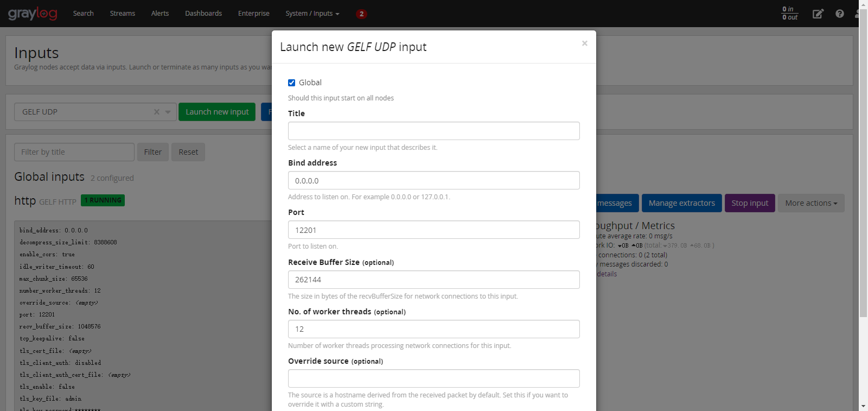Uncheck the Global checkbox
Viewport: 868px width, 411px height.
(x=292, y=83)
